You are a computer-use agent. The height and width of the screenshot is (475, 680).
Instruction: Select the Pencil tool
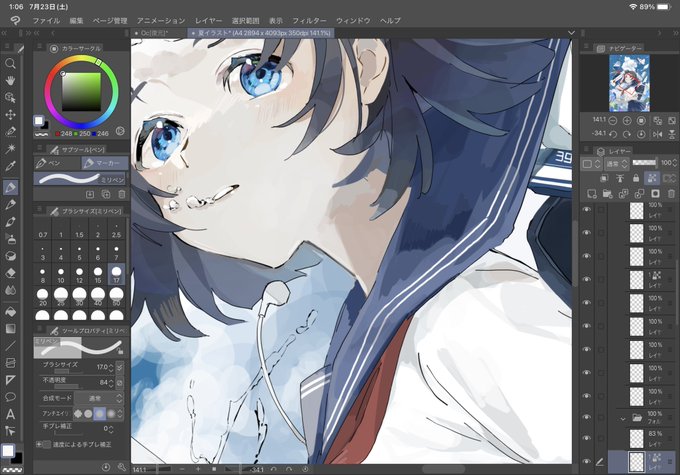pyautogui.click(x=10, y=204)
